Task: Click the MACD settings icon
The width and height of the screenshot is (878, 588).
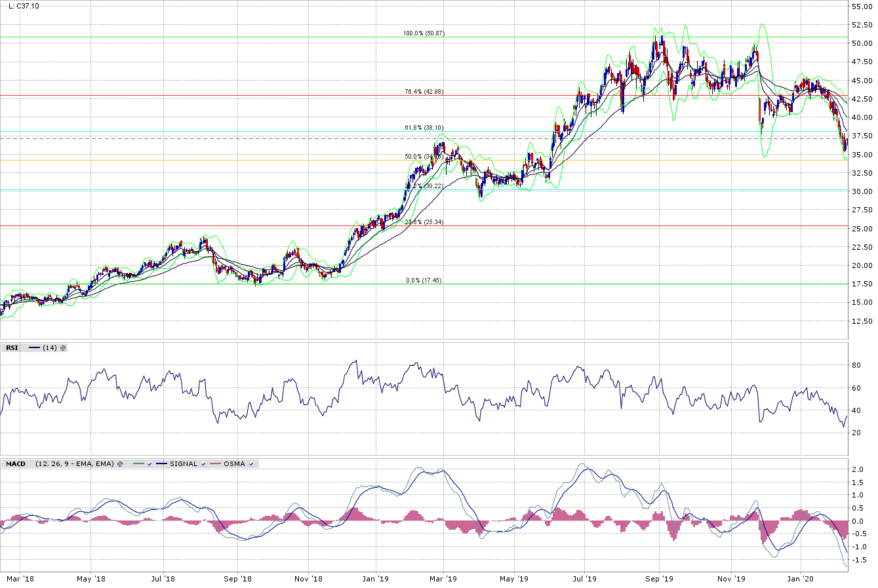Action: pyautogui.click(x=120, y=464)
